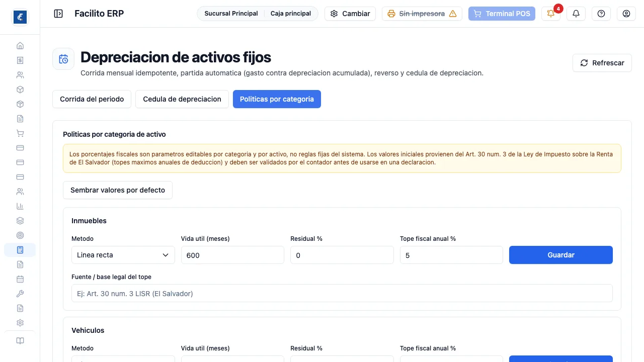Click the Vehiculos category heading
644x362 pixels.
[x=88, y=330]
